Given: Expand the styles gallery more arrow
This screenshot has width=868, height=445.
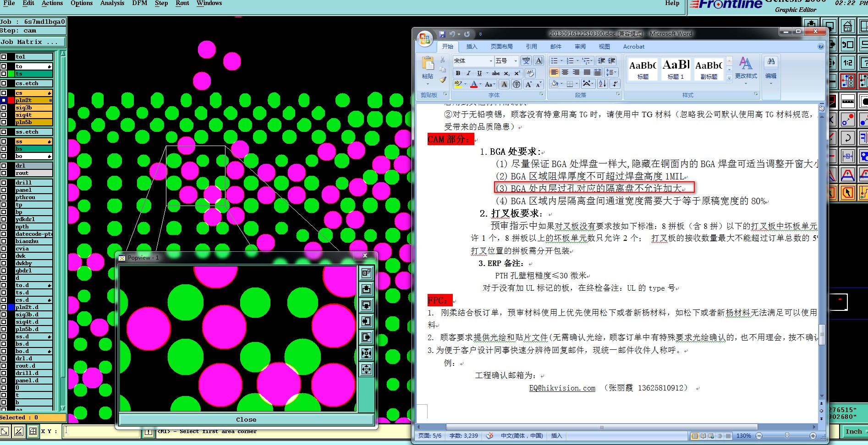Looking at the screenshot, I should [x=729, y=78].
